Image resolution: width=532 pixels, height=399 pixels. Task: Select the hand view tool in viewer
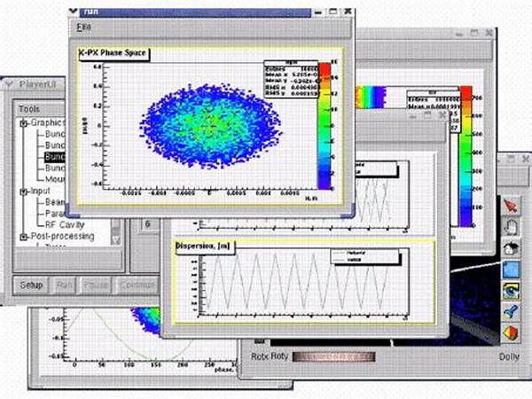click(x=511, y=227)
